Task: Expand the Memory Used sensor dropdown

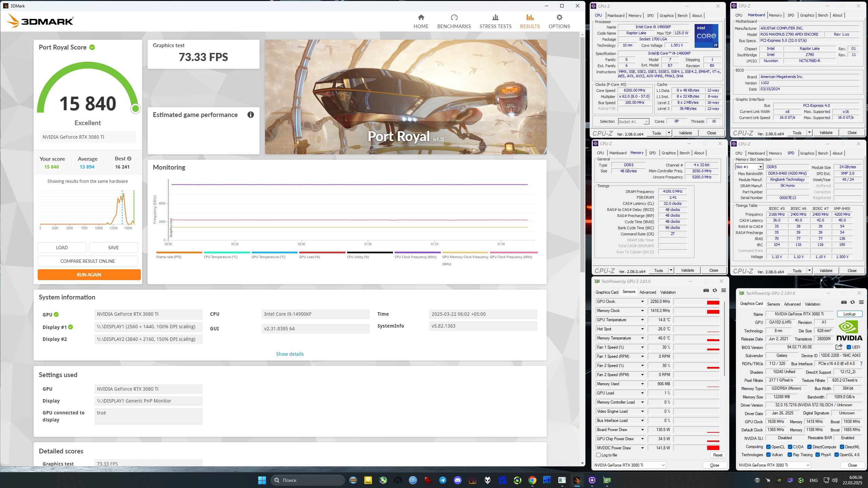Action: [x=642, y=384]
